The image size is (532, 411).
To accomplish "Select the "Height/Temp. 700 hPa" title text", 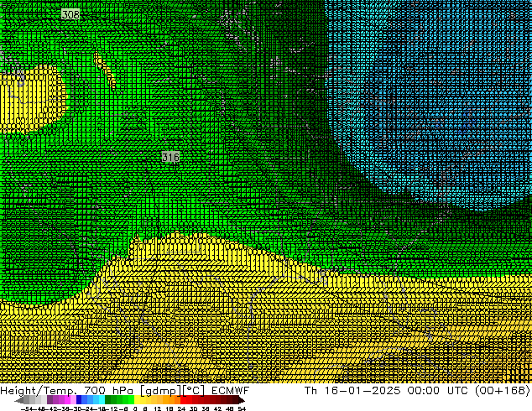I will tap(66, 390).
